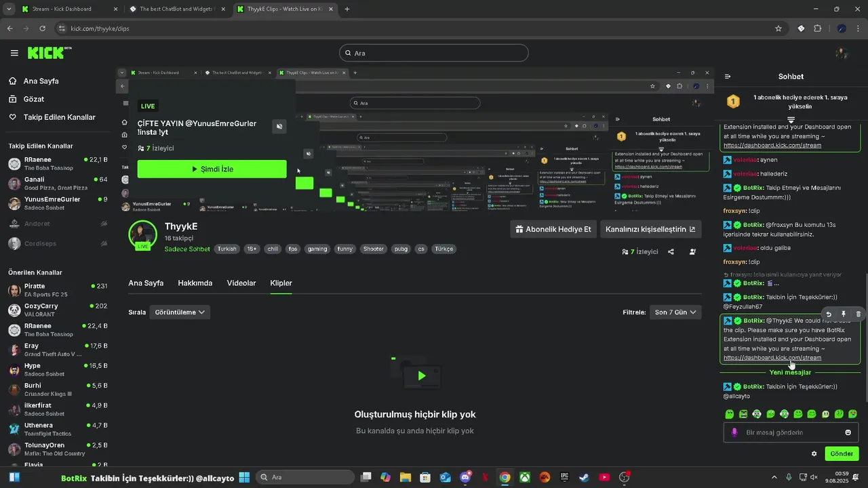
Task: Open the Görüntüleme sort dropdown
Action: pos(180,312)
